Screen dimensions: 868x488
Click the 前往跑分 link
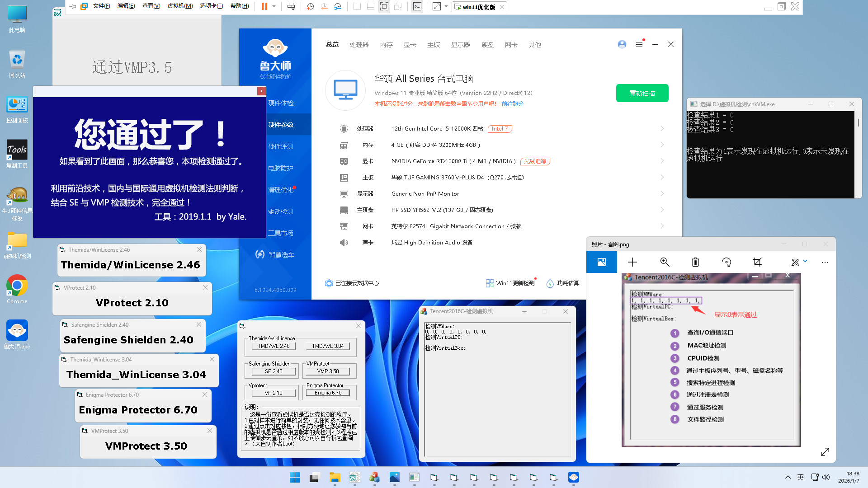tap(512, 104)
